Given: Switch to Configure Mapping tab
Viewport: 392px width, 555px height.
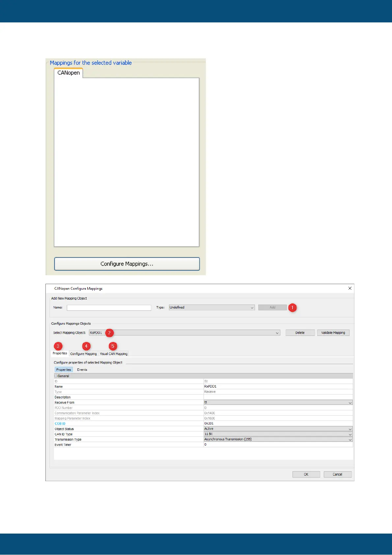Looking at the screenshot, I should tap(83, 354).
